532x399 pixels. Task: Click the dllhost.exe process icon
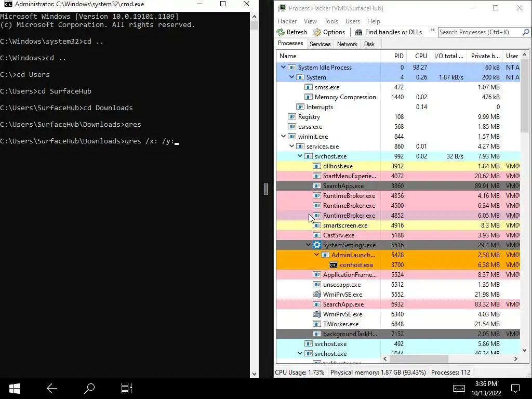point(317,166)
